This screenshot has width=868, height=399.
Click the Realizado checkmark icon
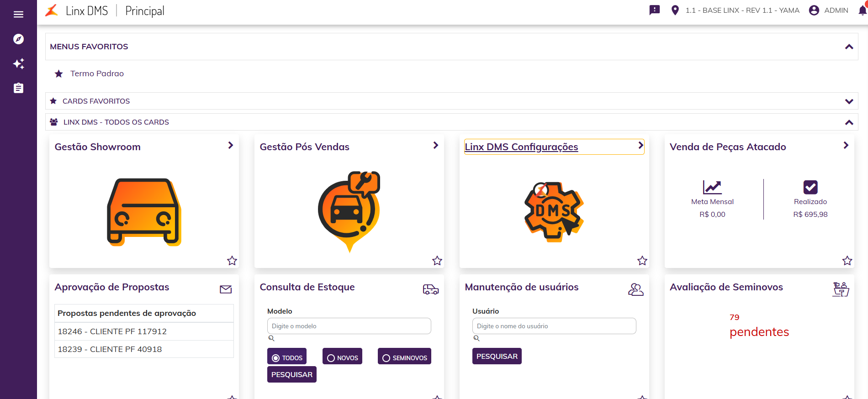point(810,187)
